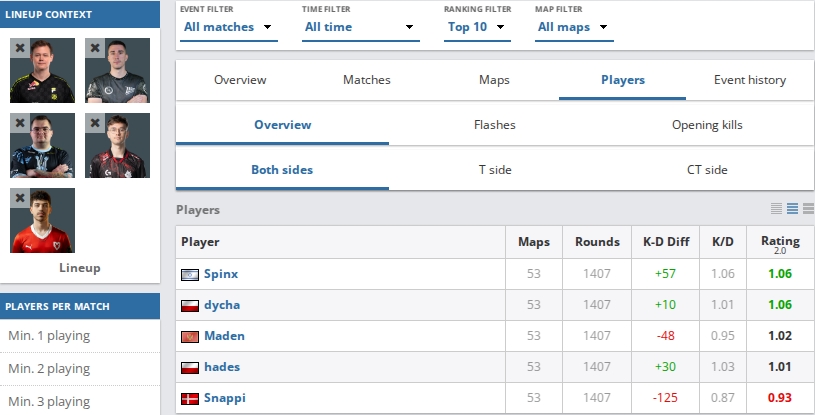Select the T side tab

point(495,170)
